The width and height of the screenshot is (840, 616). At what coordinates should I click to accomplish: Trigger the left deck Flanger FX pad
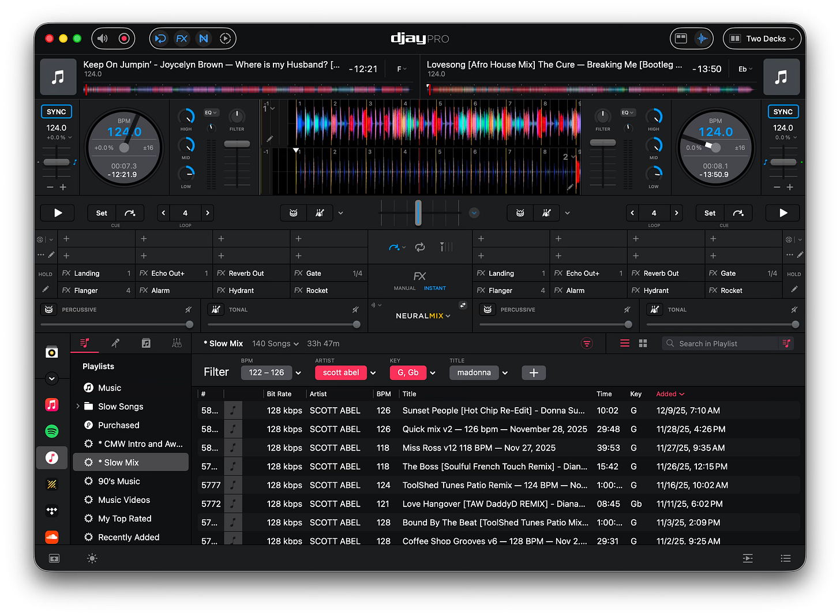pyautogui.click(x=96, y=291)
